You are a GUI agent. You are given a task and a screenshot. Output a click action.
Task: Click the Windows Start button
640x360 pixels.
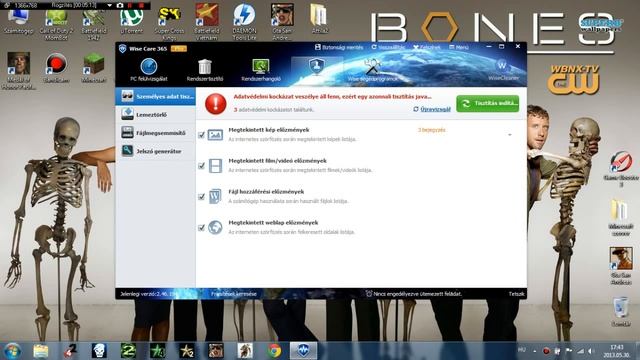[x=12, y=351]
